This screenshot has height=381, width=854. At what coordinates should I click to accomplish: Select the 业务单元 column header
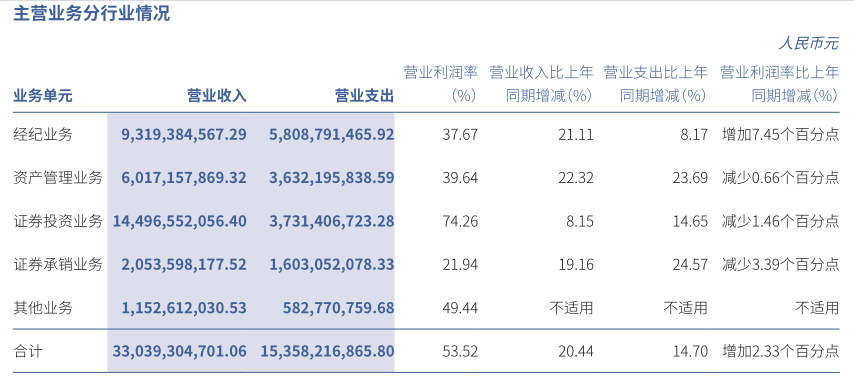(42, 96)
